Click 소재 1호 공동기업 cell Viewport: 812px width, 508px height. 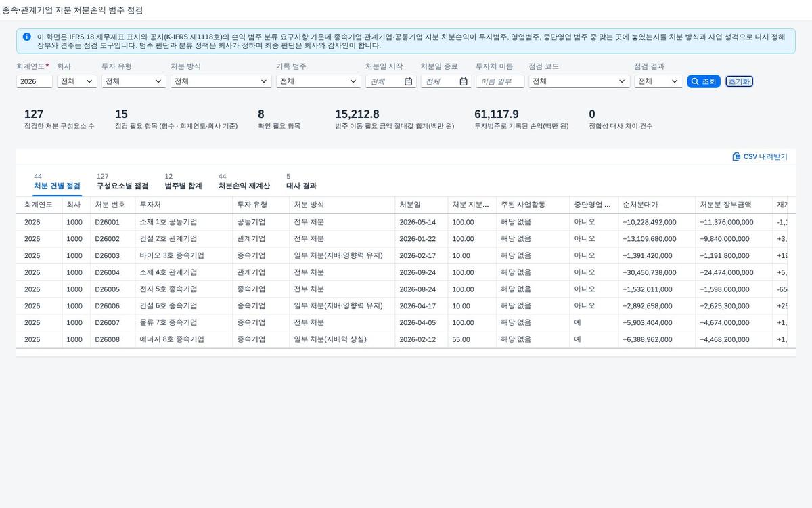[x=183, y=222]
